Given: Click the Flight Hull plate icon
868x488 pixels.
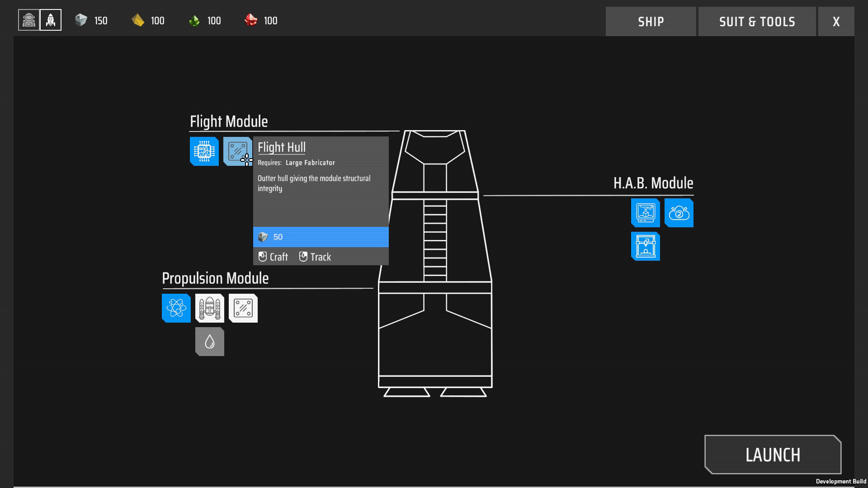Looking at the screenshot, I should (236, 150).
